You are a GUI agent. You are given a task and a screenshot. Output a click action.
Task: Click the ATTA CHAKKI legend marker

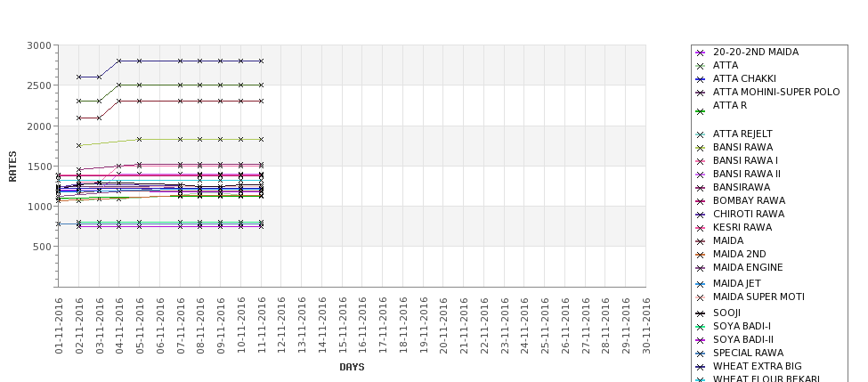tap(701, 80)
